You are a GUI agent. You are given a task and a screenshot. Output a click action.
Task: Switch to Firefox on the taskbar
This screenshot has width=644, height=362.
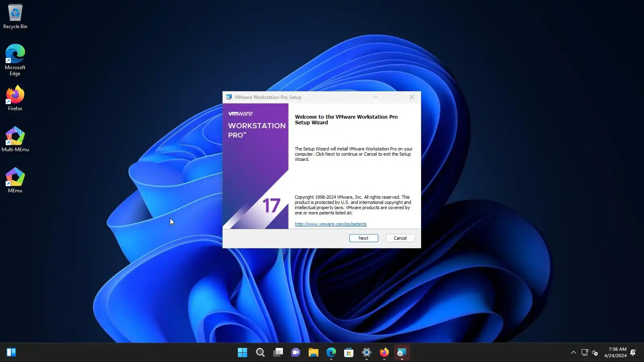384,352
